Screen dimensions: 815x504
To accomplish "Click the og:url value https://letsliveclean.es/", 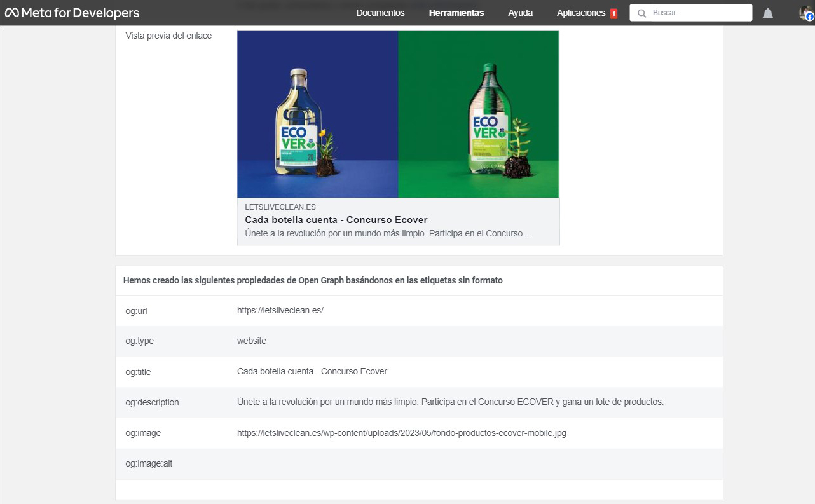I will click(280, 310).
